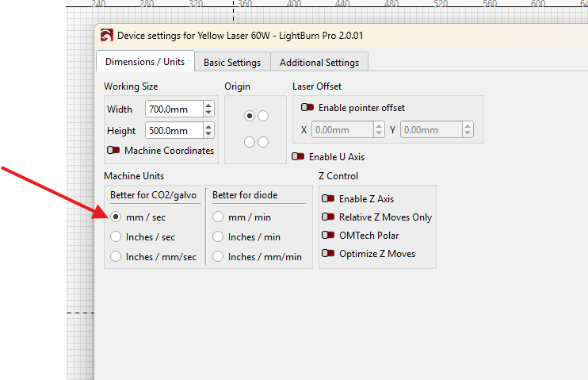Viewport: 588px width, 380px height.
Task: Click the Laser Offset X field
Action: [x=342, y=130]
